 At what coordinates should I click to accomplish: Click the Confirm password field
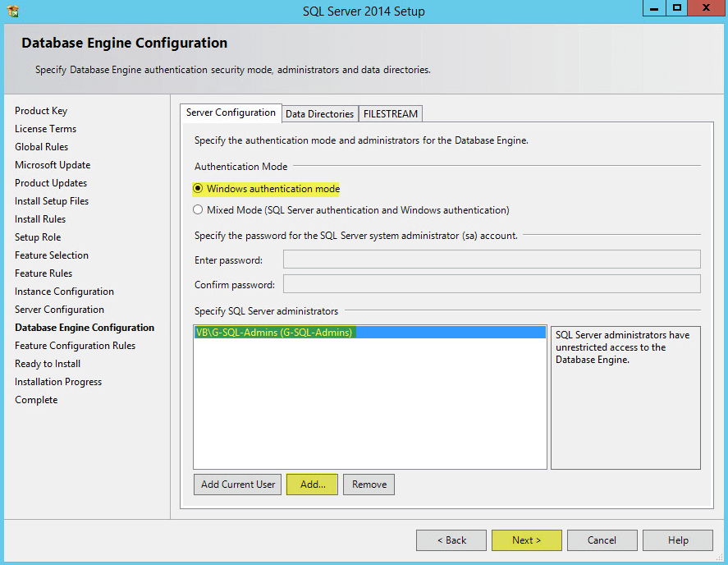coord(492,284)
